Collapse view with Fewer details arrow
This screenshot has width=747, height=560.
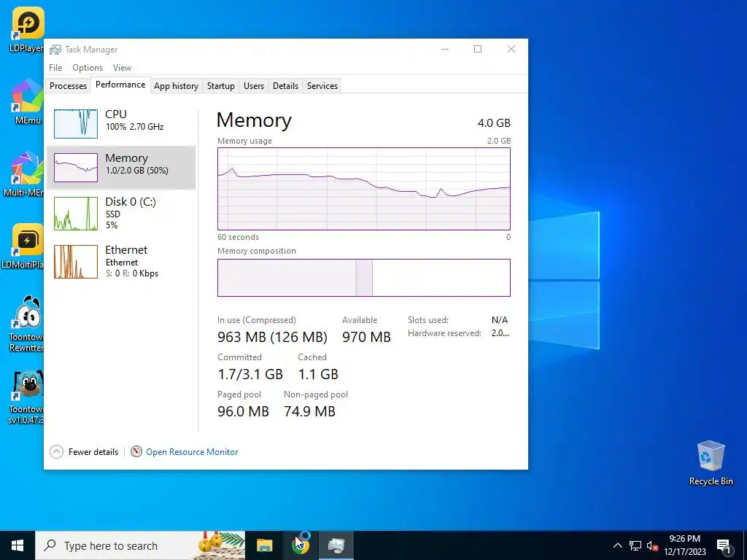pyautogui.click(x=56, y=451)
